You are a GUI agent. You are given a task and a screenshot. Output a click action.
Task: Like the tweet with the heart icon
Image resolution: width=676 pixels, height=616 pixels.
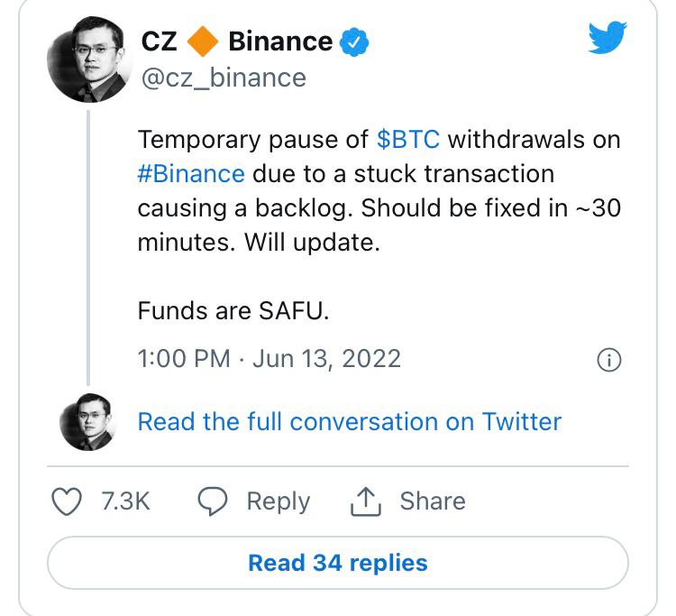[x=69, y=501]
